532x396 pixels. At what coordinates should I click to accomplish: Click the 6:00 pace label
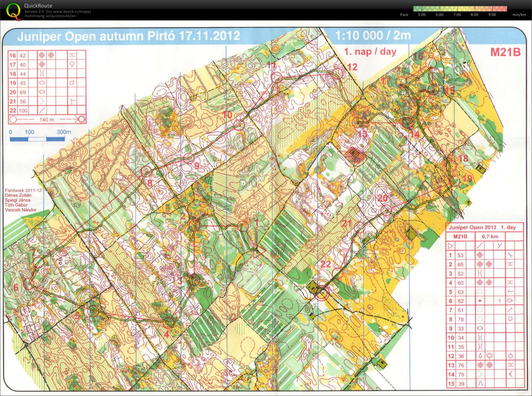(x=440, y=15)
